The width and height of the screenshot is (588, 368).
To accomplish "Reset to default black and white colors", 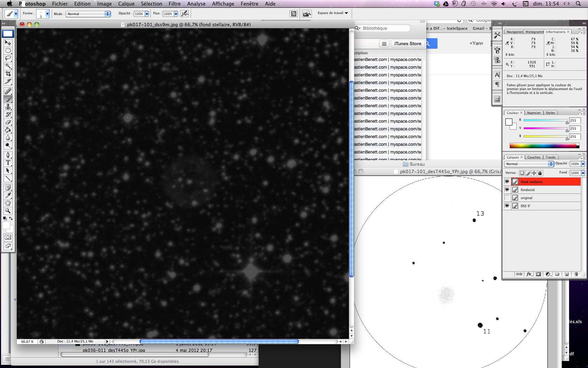I will point(5,218).
